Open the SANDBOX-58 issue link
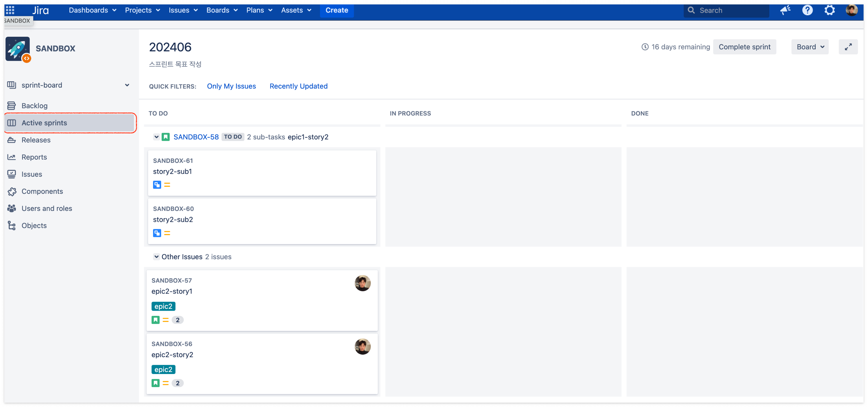The width and height of the screenshot is (868, 407). [x=196, y=137]
